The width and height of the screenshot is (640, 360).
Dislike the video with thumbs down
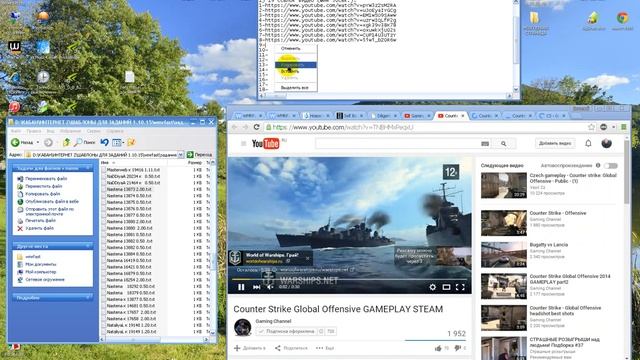click(458, 348)
